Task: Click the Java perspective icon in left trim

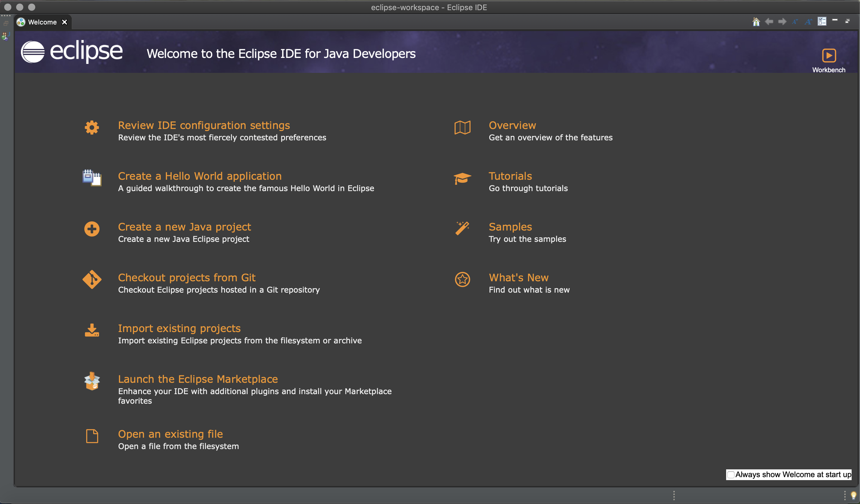Action: [5, 36]
